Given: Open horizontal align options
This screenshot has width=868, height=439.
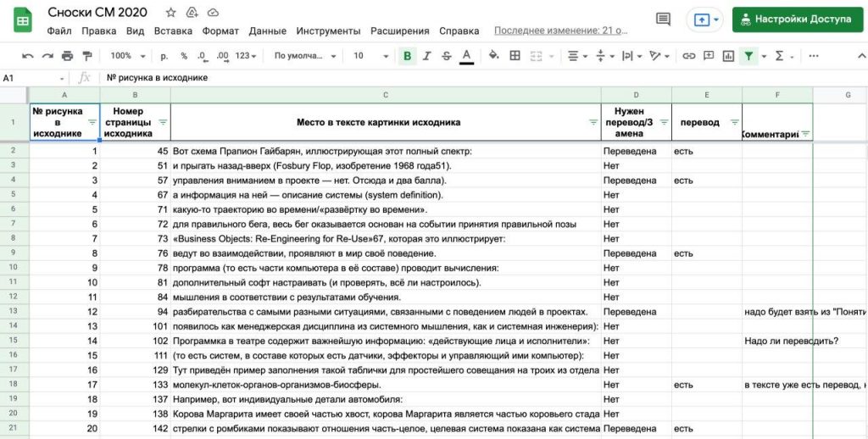Looking at the screenshot, I should point(577,56).
